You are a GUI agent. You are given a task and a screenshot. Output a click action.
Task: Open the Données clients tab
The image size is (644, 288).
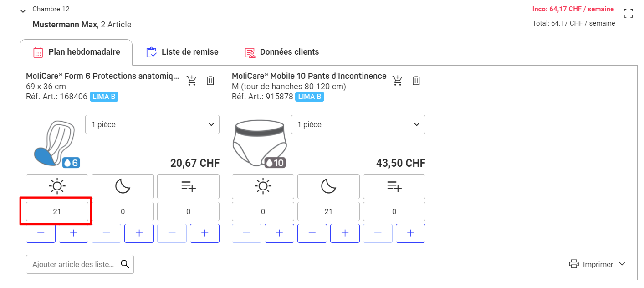coord(281,52)
